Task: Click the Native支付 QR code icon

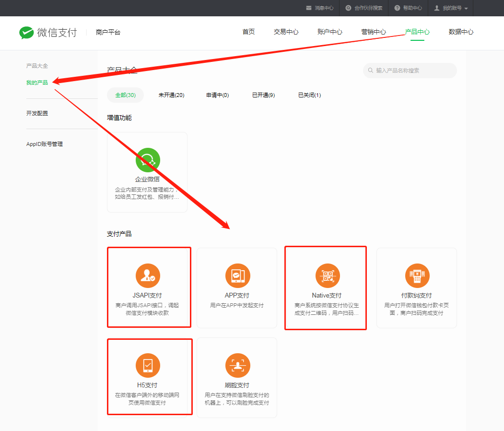Action: tap(328, 275)
